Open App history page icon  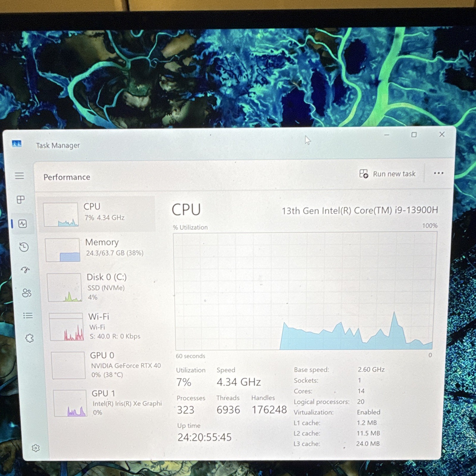click(24, 247)
